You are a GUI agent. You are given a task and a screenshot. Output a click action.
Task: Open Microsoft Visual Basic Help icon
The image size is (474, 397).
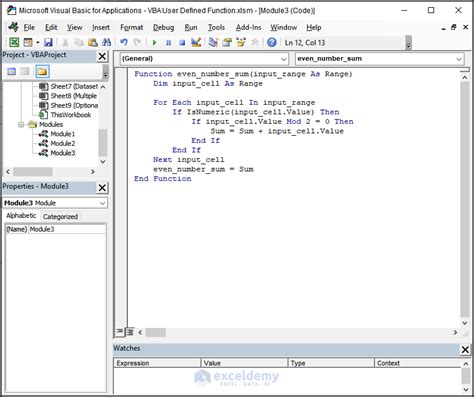point(272,42)
